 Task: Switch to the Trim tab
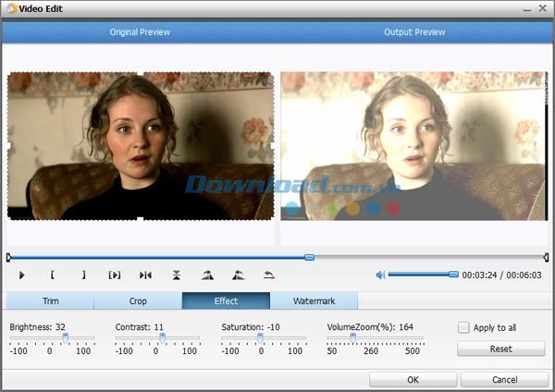click(50, 301)
